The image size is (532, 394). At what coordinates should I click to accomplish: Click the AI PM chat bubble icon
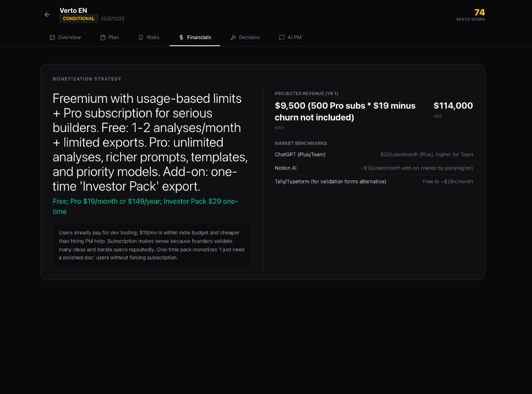coord(282,37)
